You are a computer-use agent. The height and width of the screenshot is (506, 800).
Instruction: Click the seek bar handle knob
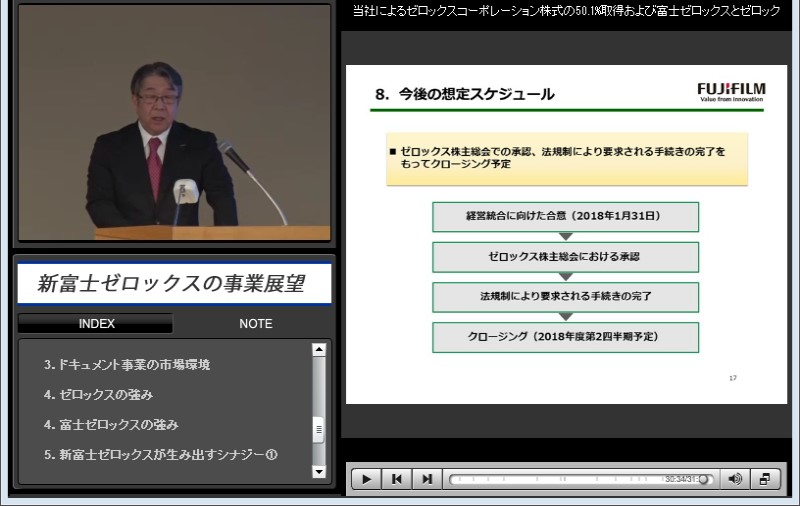coord(704,479)
